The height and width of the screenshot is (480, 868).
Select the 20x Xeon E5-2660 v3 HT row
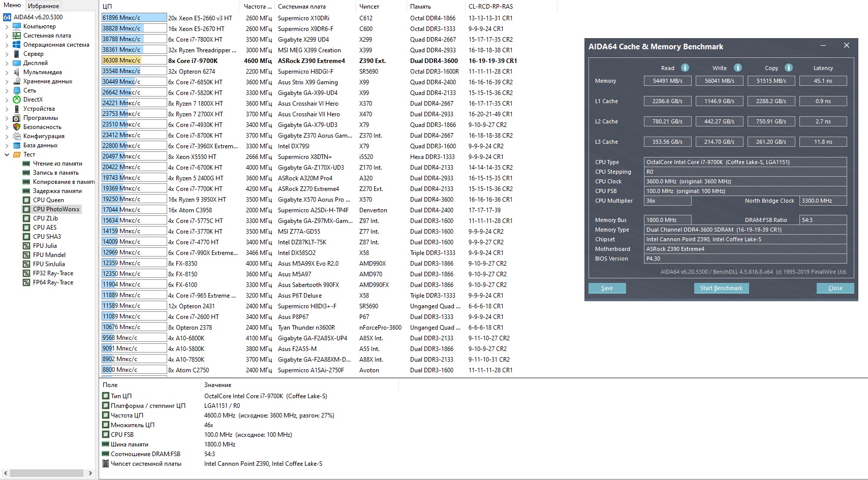[x=307, y=18]
